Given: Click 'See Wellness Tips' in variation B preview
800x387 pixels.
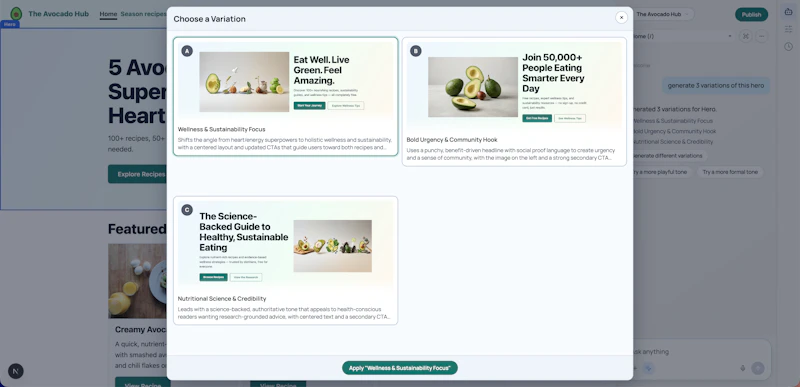Looking at the screenshot, I should (570, 118).
